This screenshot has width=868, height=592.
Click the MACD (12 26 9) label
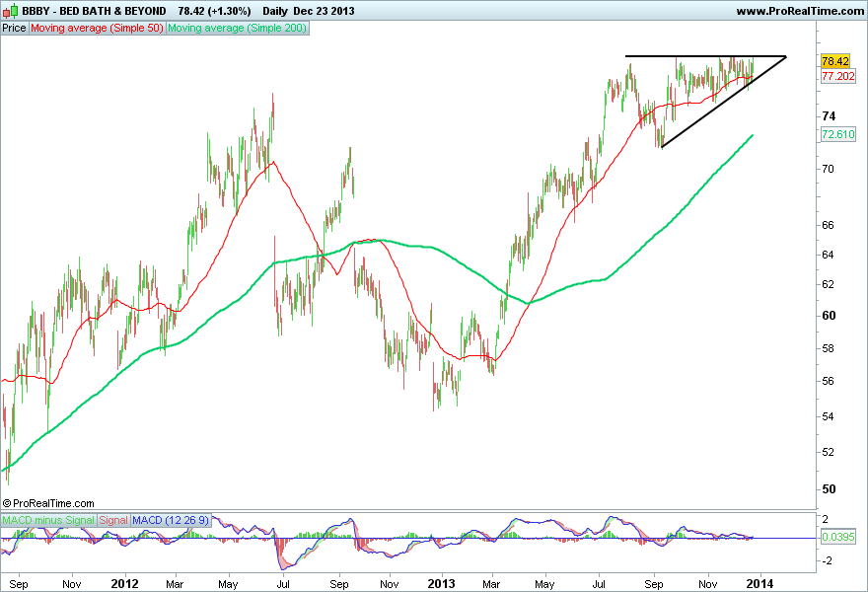[171, 520]
